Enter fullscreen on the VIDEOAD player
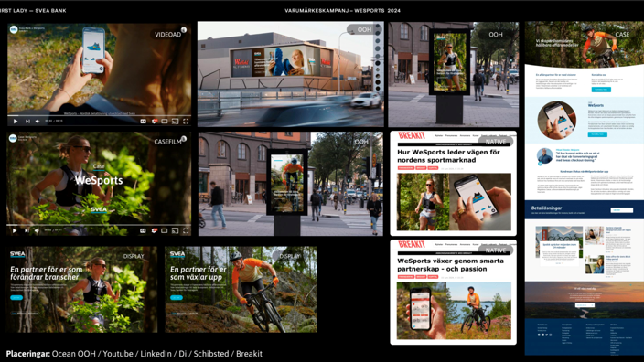Viewport: 644px width, 362px height. pyautogui.click(x=186, y=121)
